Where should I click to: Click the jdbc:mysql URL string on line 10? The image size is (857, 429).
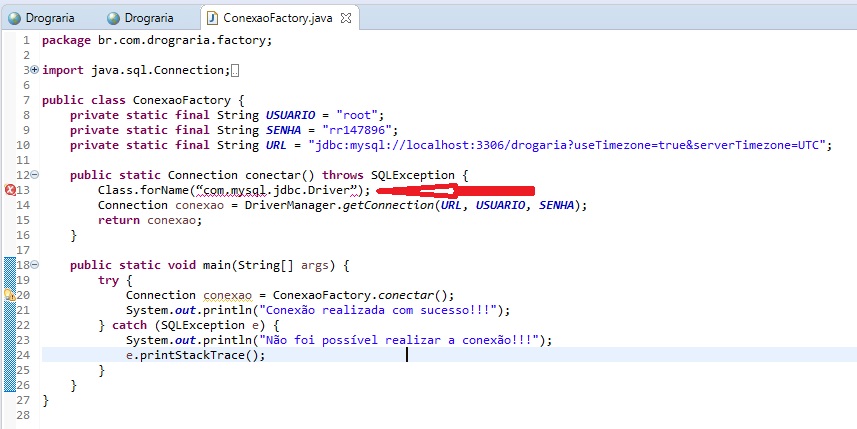coord(567,145)
